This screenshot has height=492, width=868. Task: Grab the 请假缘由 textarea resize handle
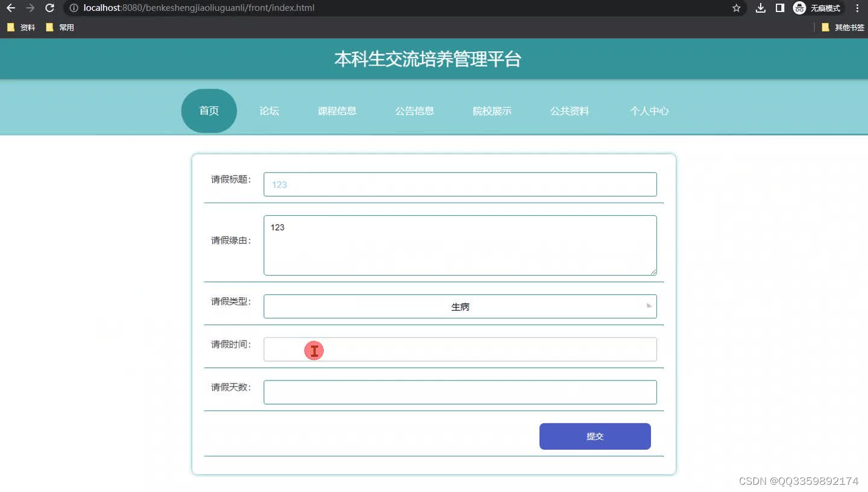(653, 272)
